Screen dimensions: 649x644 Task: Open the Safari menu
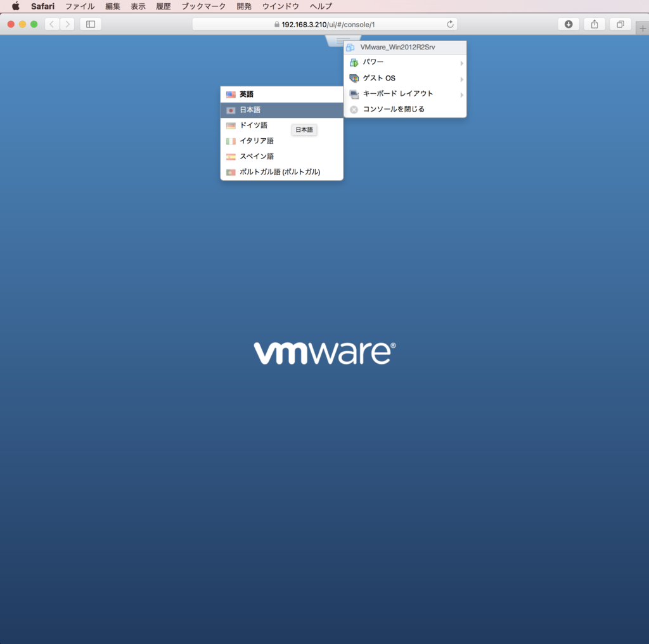point(42,6)
